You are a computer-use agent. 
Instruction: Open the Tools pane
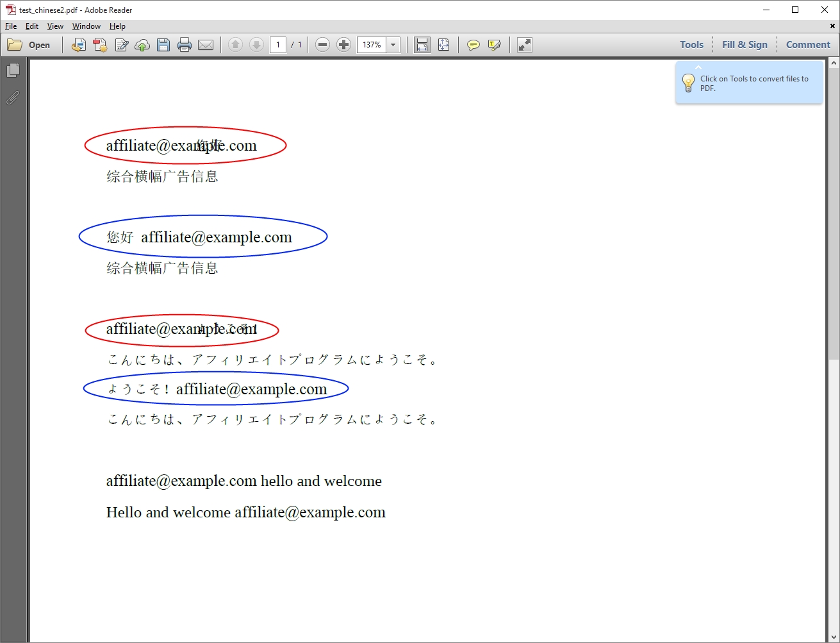(691, 45)
